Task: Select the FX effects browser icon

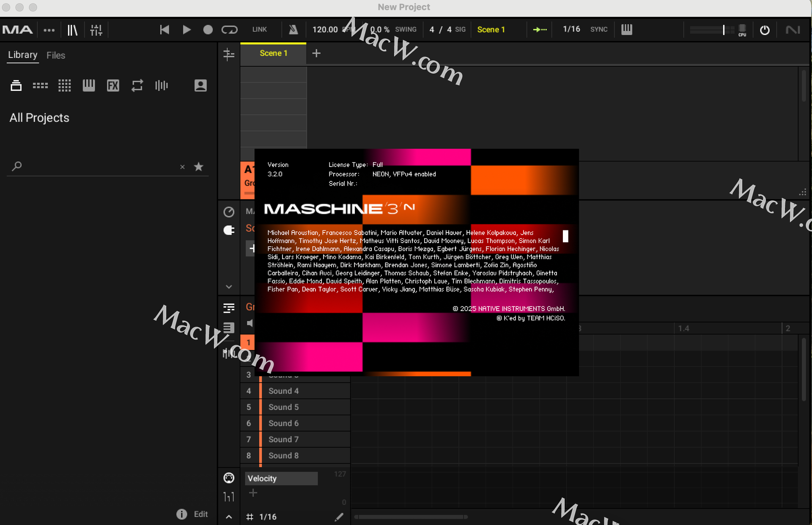Action: [113, 85]
